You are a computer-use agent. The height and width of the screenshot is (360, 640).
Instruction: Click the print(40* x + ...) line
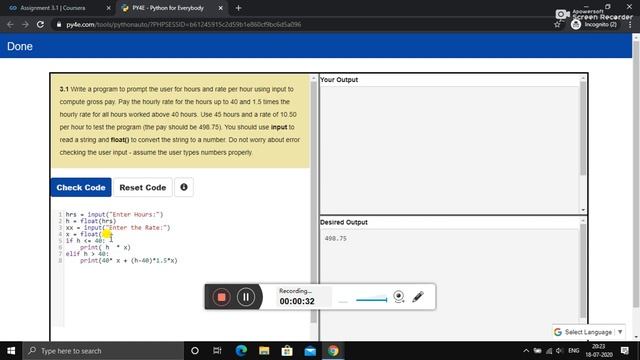(x=129, y=260)
